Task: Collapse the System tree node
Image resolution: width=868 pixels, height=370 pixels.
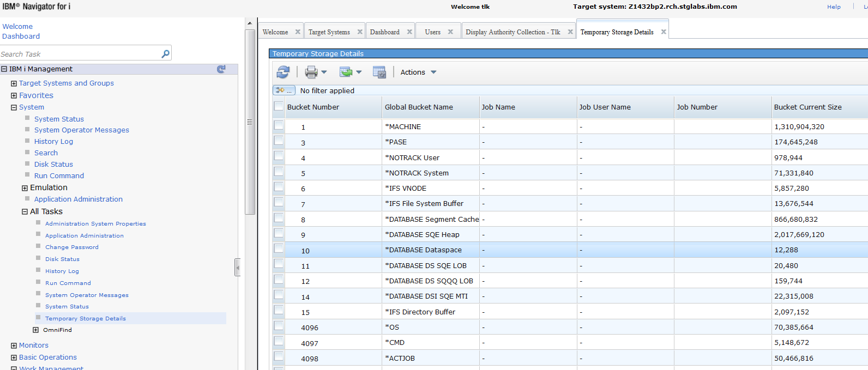Action: (x=14, y=107)
